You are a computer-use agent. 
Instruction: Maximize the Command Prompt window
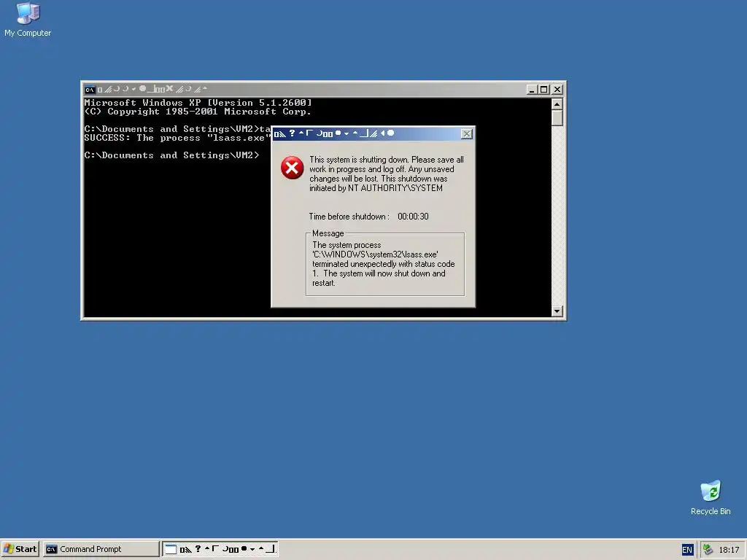pyautogui.click(x=544, y=90)
